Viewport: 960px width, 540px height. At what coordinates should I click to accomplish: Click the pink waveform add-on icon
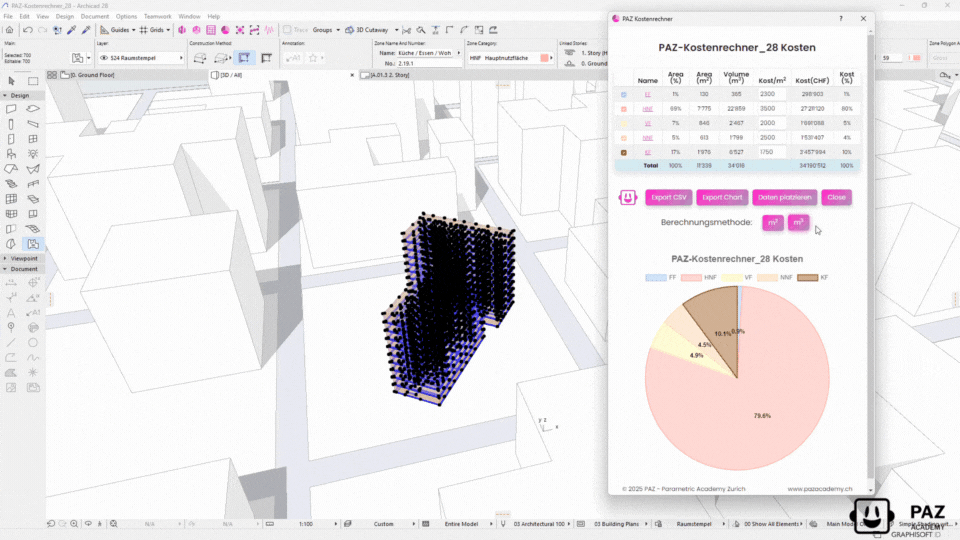(x=269, y=29)
